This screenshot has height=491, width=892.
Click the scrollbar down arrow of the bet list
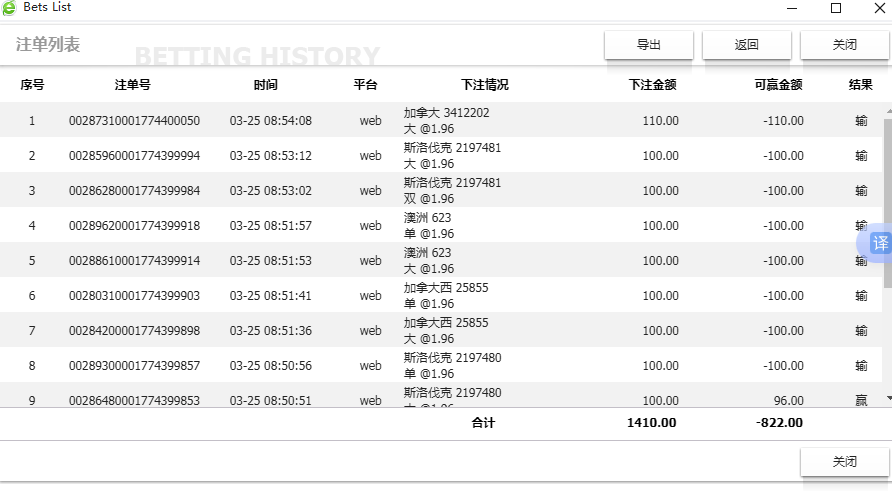click(887, 398)
